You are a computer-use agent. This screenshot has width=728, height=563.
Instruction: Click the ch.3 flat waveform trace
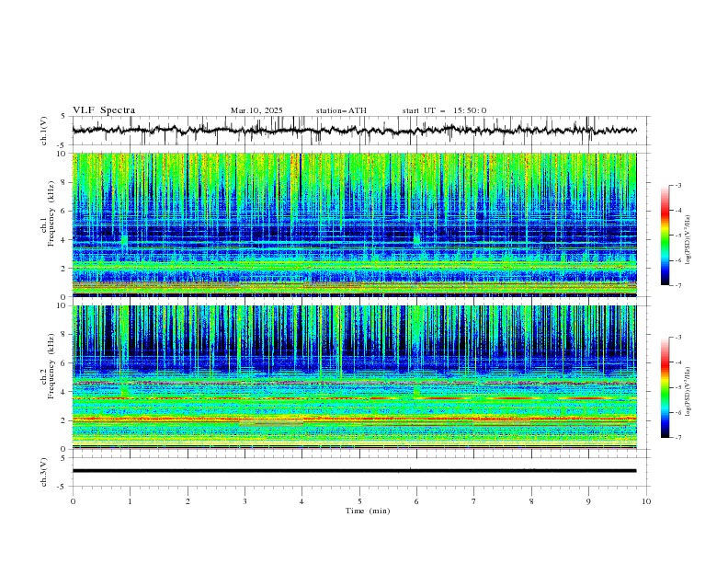coord(354,471)
